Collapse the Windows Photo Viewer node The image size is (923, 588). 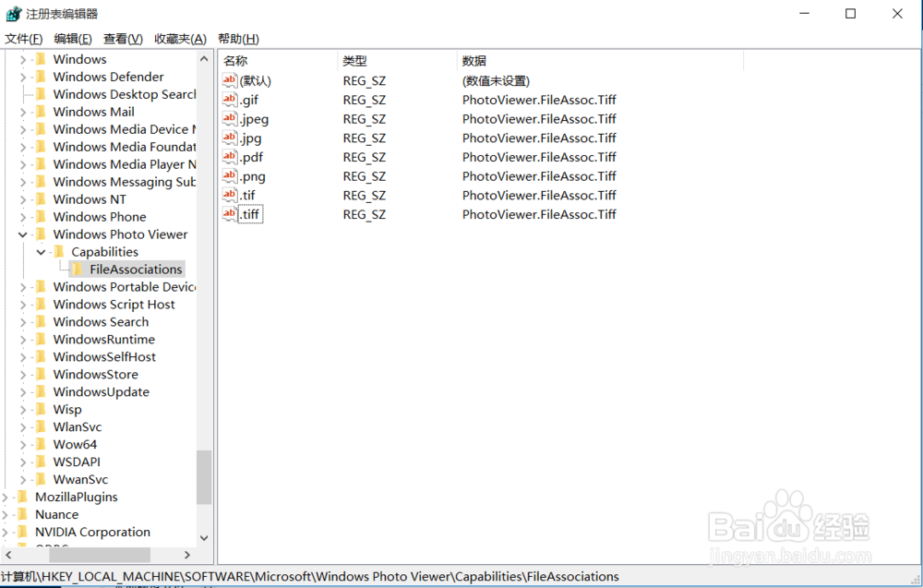(21, 234)
